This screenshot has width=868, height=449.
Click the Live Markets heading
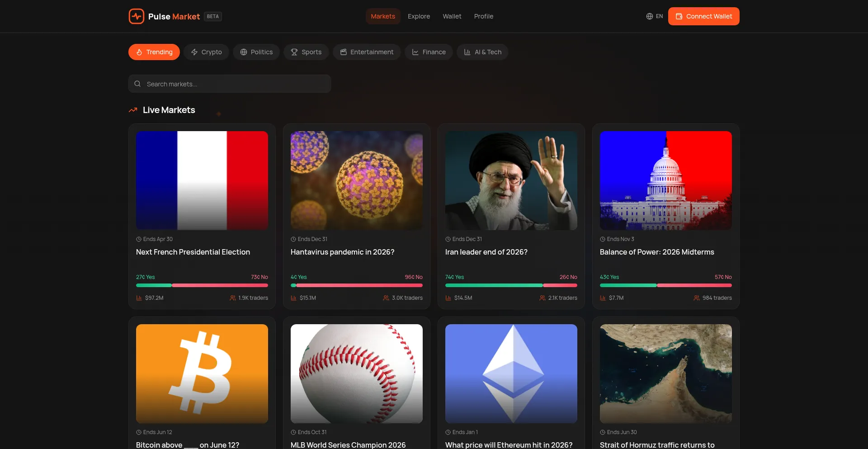[x=169, y=110]
